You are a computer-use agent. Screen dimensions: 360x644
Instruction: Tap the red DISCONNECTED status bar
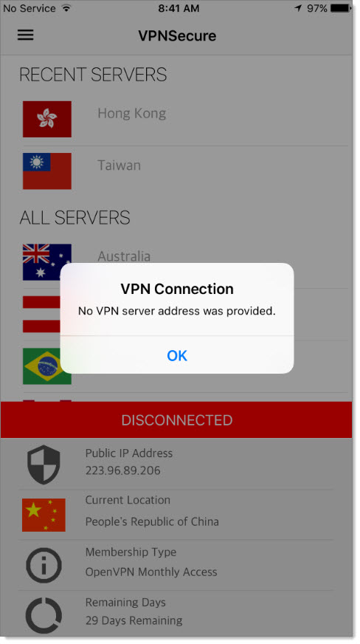(176, 419)
